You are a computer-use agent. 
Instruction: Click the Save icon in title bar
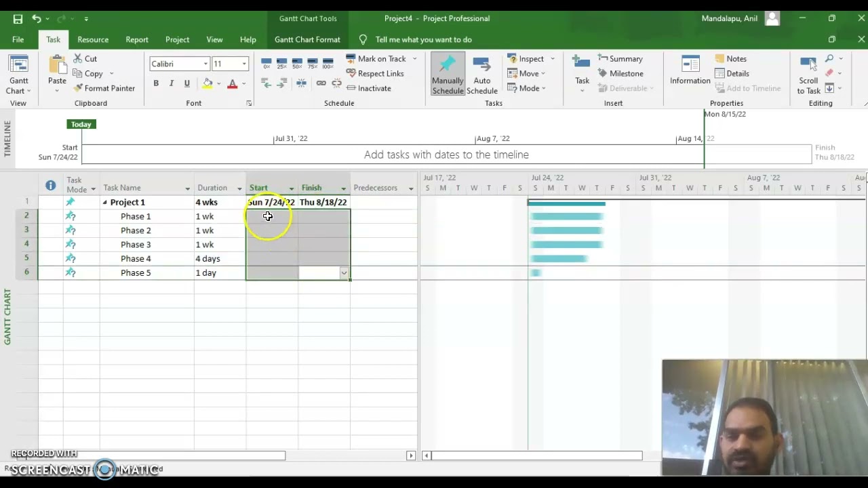pos(18,19)
